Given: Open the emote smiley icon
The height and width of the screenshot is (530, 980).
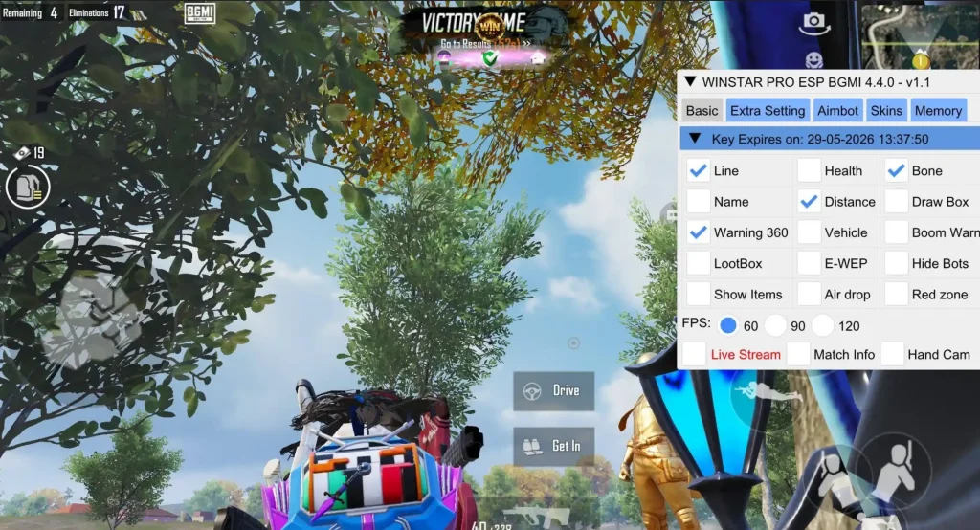Looking at the screenshot, I should click(x=813, y=60).
